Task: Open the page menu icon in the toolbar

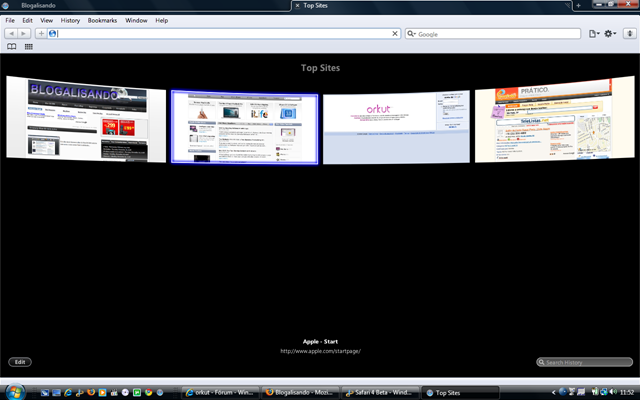Action: click(594, 34)
